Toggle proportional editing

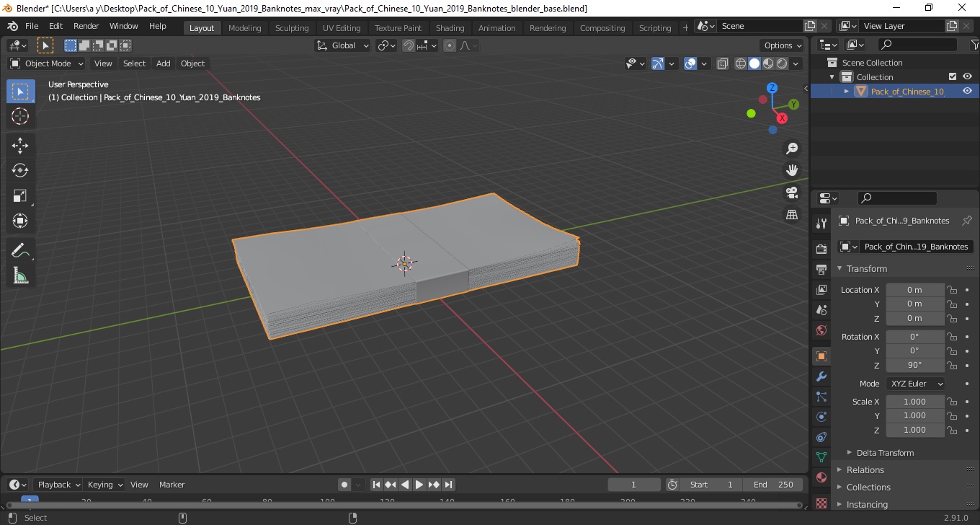click(450, 45)
